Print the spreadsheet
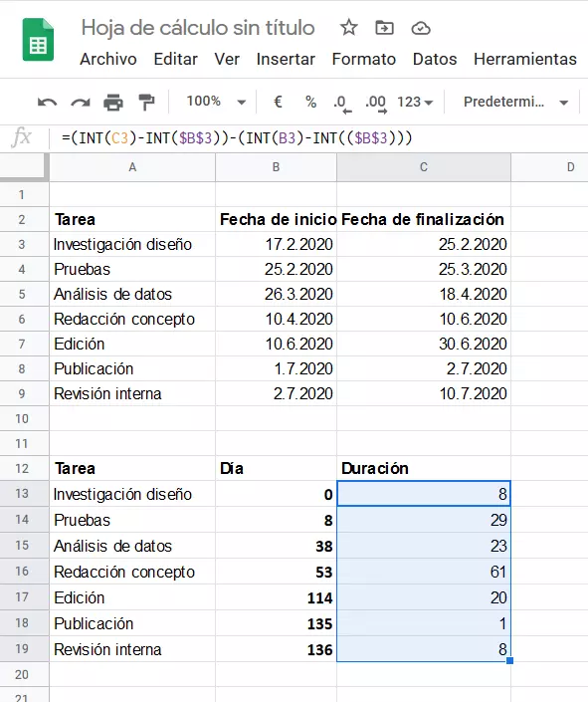The height and width of the screenshot is (702, 588). pos(113,103)
